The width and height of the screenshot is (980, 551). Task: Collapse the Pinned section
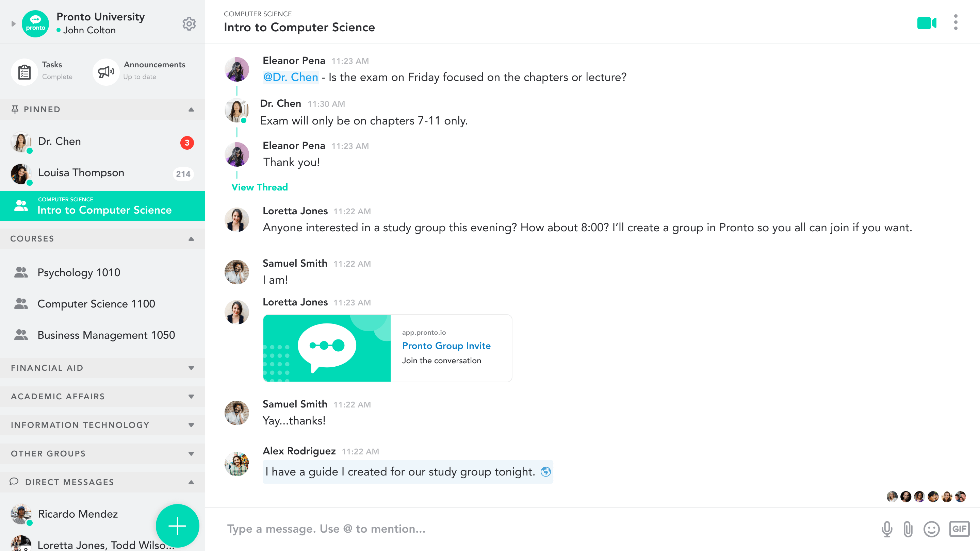(191, 110)
